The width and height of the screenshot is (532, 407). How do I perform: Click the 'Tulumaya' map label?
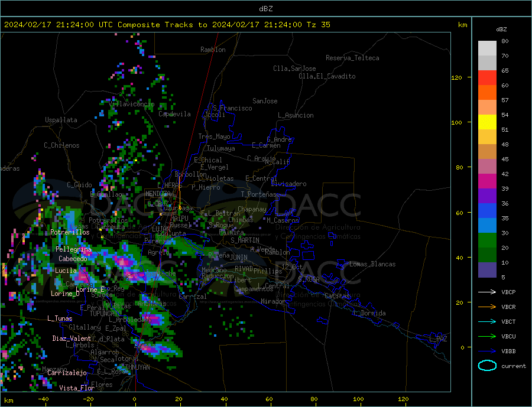click(221, 148)
